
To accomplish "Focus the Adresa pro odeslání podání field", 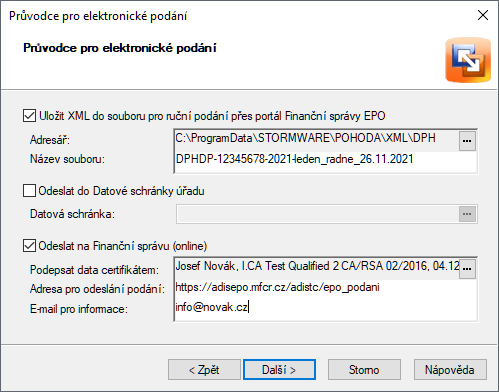I will 326,287.
